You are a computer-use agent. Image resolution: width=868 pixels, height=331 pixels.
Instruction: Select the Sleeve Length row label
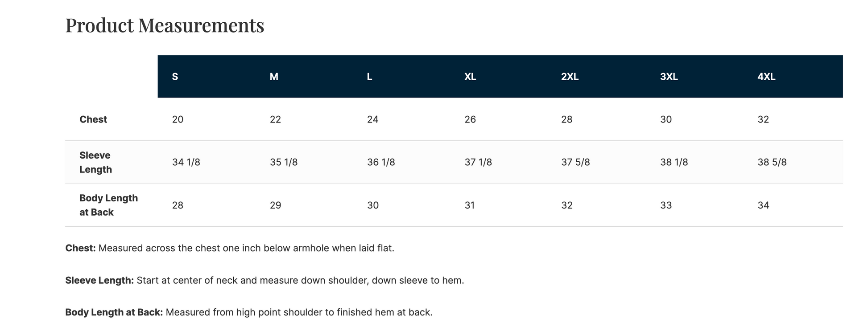95,162
